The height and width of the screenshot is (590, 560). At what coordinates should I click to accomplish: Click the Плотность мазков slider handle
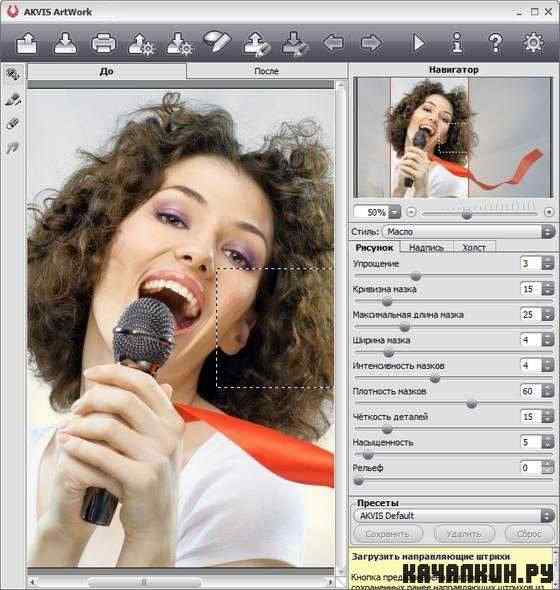tap(472, 404)
